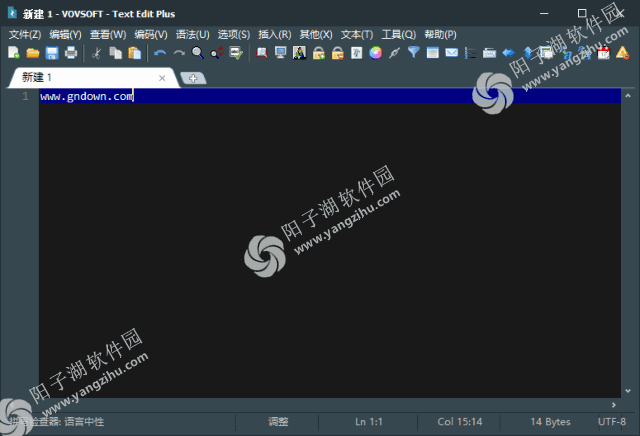
Task: Click the Ln 1:1 status bar entry
Action: [369, 422]
